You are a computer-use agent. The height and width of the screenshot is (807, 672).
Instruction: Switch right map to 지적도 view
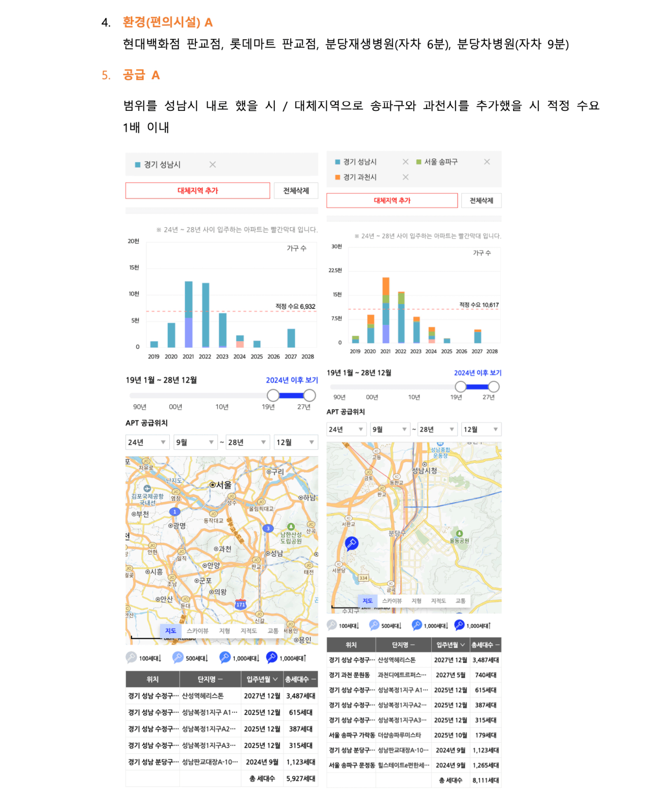[438, 601]
